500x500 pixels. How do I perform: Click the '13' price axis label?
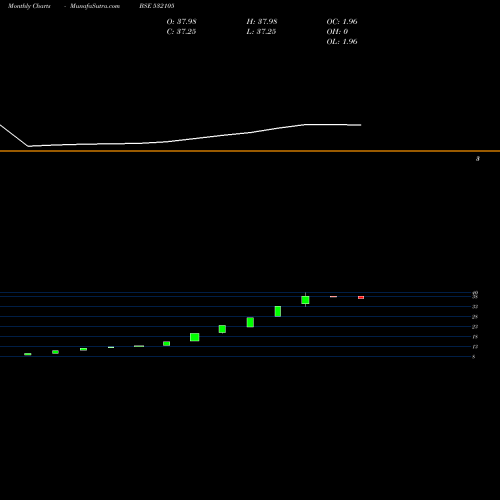click(475, 347)
